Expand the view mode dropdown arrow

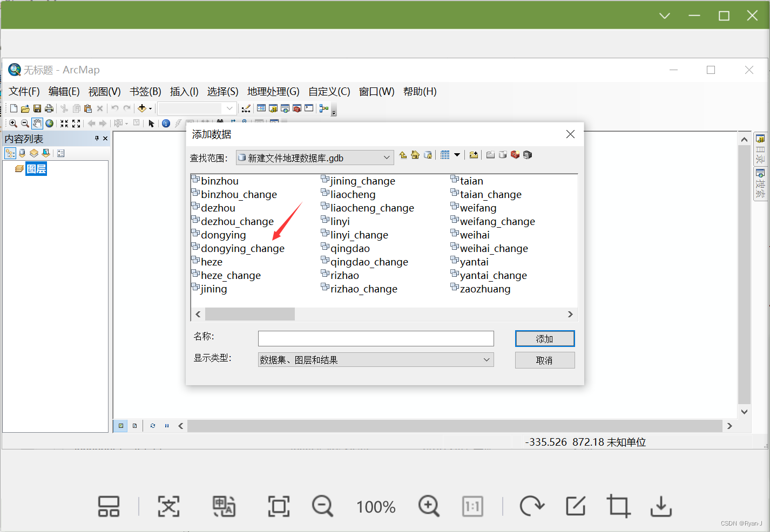pyautogui.click(x=457, y=155)
